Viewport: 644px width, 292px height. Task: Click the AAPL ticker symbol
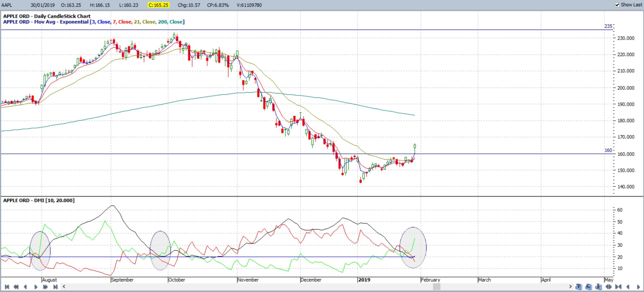click(7, 5)
